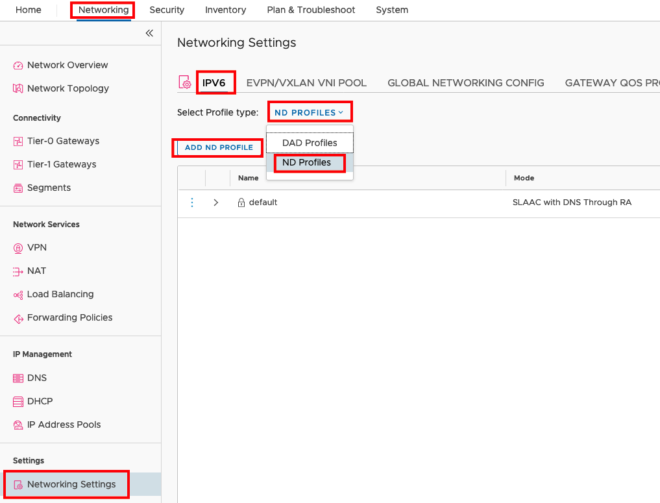
Task: Open the Security top menu
Action: click(167, 10)
